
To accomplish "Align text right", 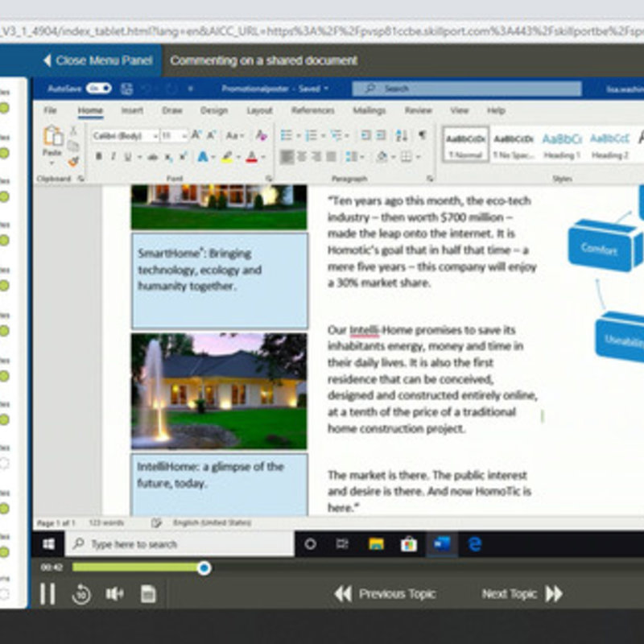I will pyautogui.click(x=316, y=156).
